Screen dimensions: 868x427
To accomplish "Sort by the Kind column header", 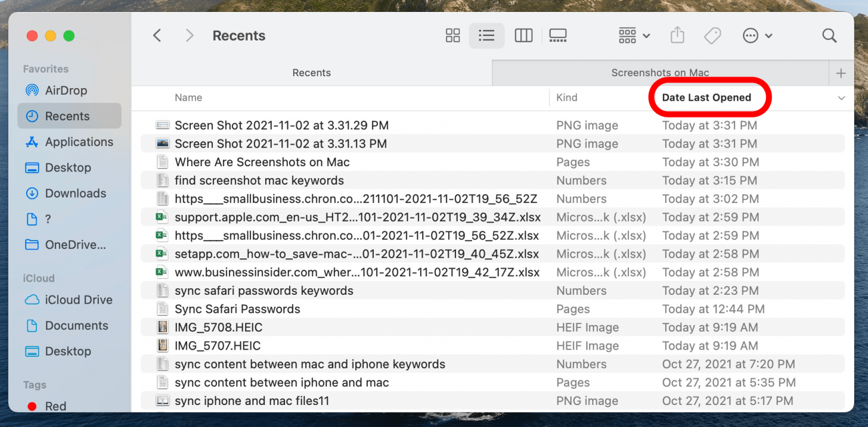I will pyautogui.click(x=566, y=98).
